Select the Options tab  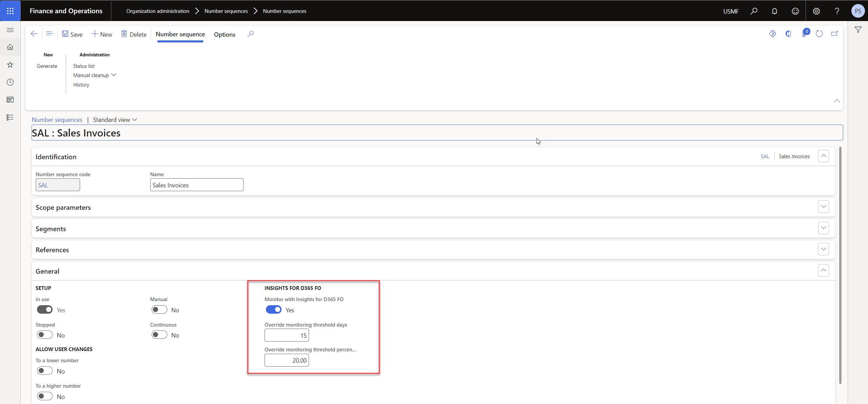pyautogui.click(x=224, y=34)
